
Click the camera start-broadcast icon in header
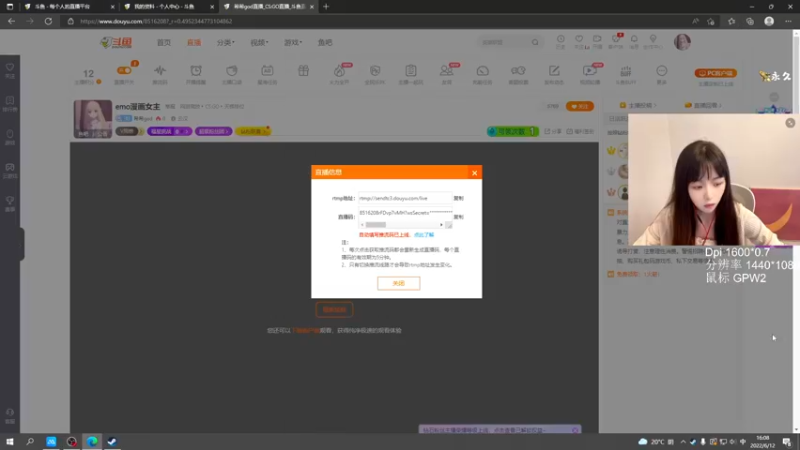[597, 41]
